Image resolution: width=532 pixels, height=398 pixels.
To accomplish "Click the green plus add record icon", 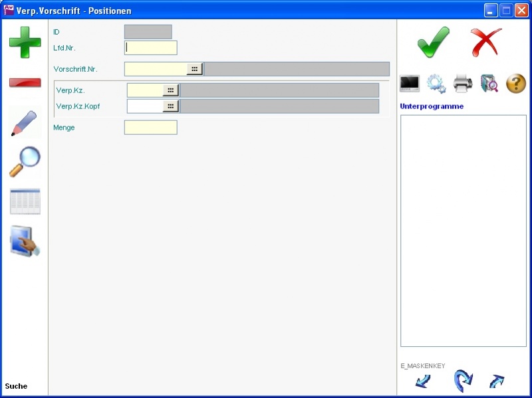I will click(25, 43).
